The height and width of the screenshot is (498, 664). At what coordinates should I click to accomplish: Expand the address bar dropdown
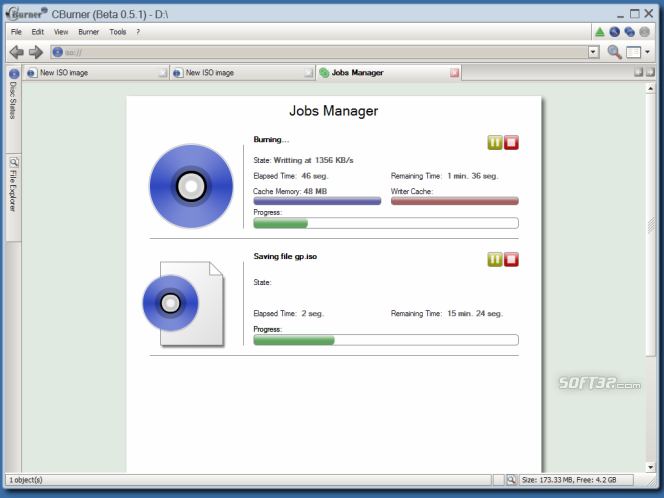[593, 52]
